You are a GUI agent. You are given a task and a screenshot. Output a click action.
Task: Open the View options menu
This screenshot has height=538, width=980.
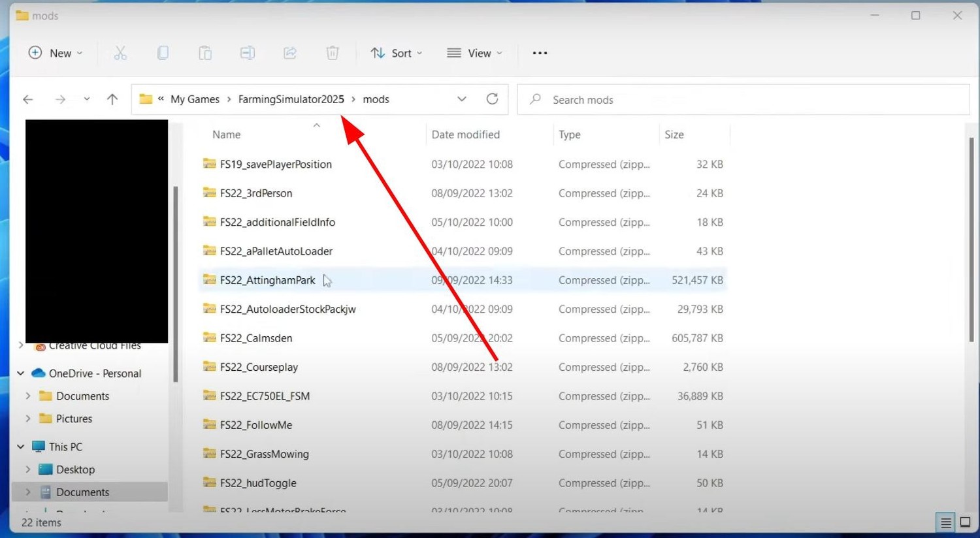tap(474, 53)
